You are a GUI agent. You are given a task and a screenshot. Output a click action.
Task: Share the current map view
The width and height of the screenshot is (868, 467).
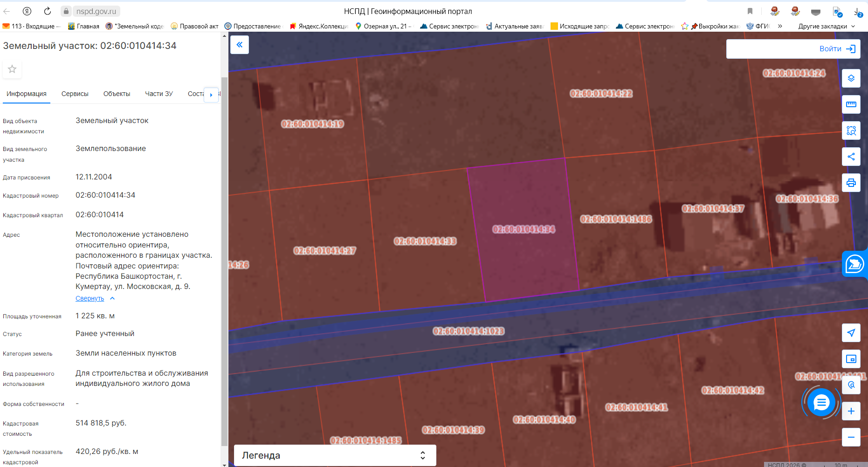click(x=851, y=157)
